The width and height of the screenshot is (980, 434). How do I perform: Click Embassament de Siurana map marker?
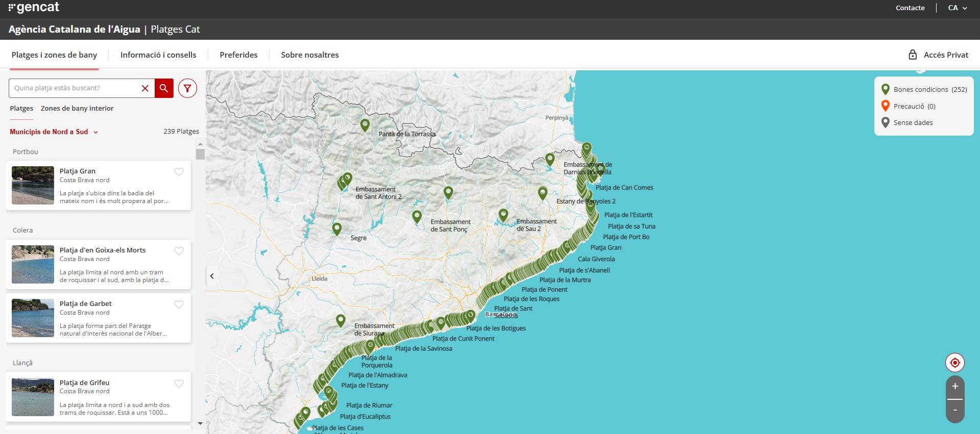[341, 320]
